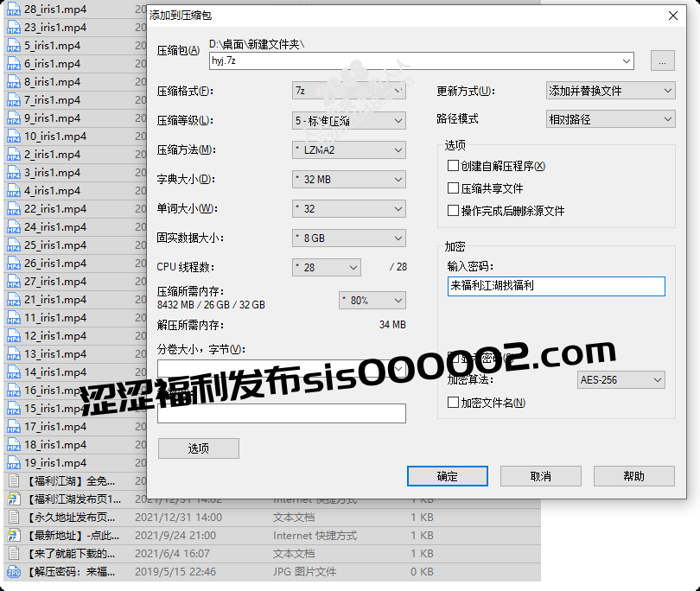Click the 输入密码 field
The height and width of the screenshot is (591, 700).
tap(557, 286)
